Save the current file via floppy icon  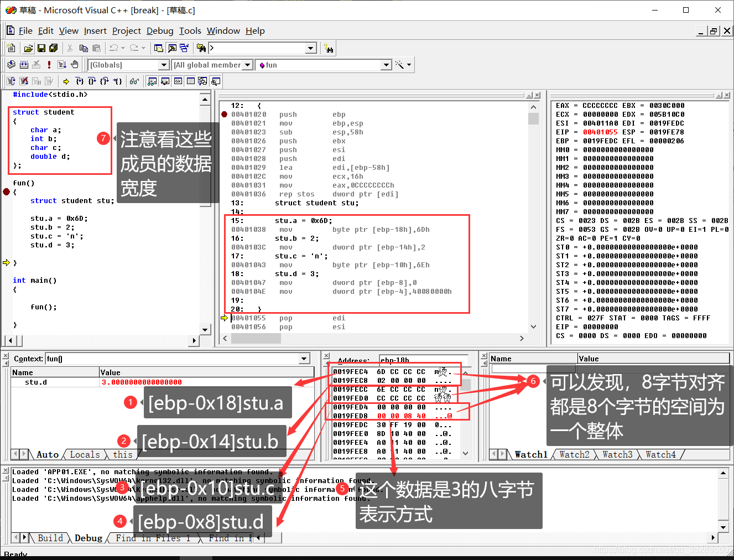[41, 48]
